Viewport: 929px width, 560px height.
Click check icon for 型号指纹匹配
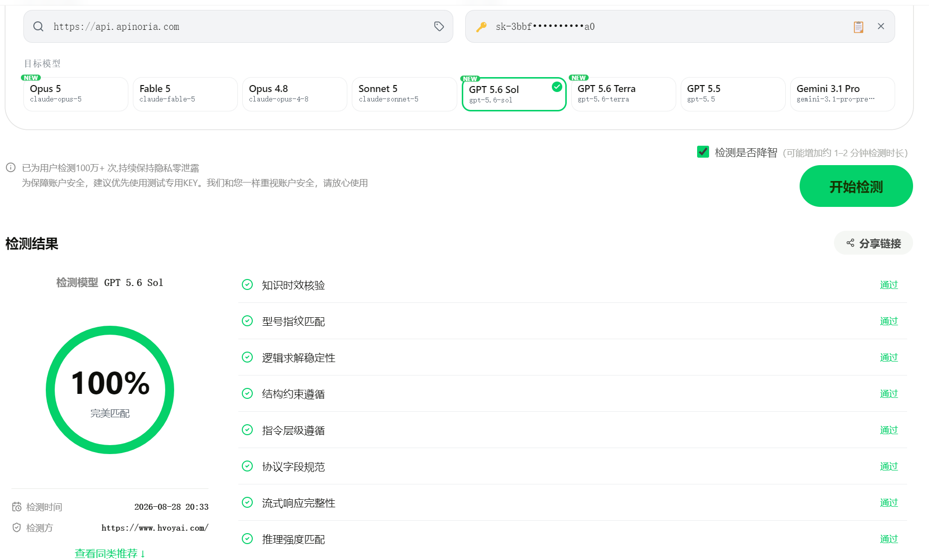[247, 321]
